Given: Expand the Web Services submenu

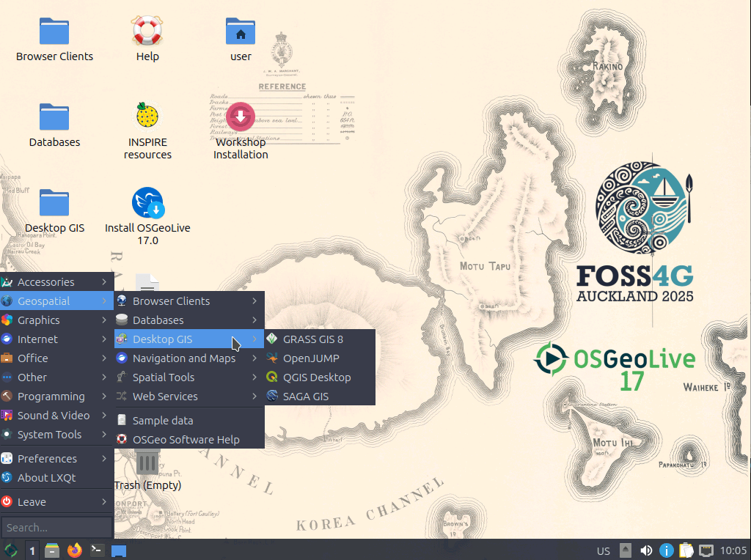Looking at the screenshot, I should [189, 397].
